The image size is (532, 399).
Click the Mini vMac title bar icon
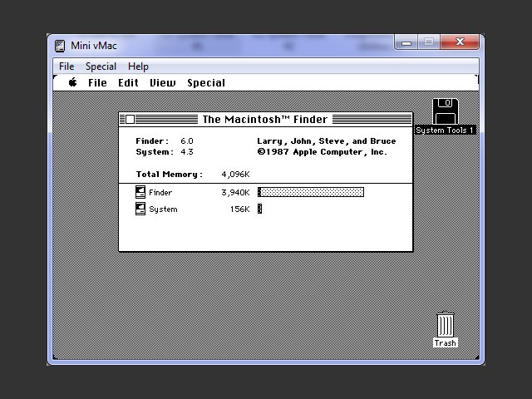coord(60,46)
